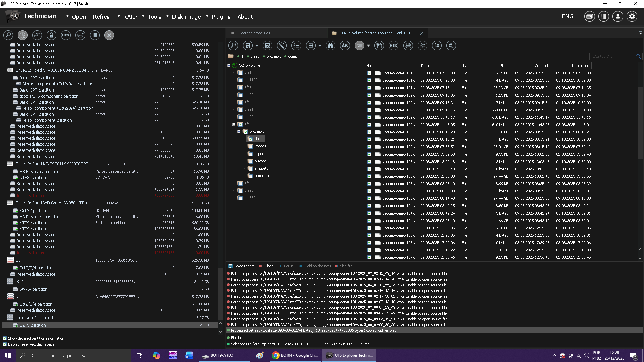Screen dimensions: 644x362
Task: Click the Quick find input field
Action: coord(613,56)
